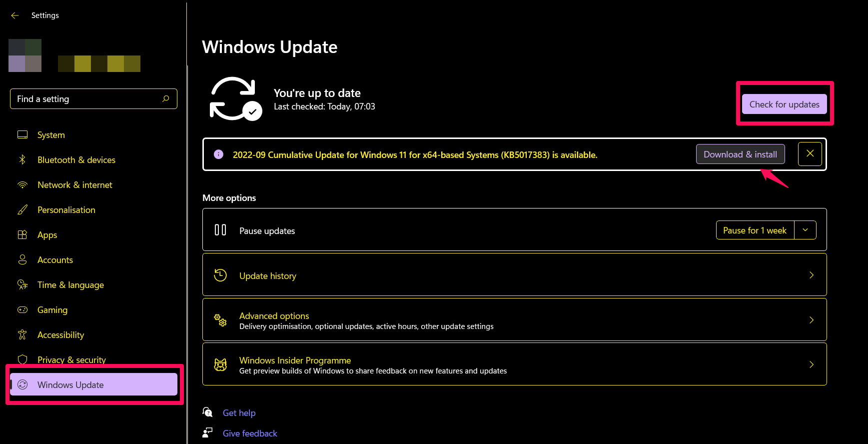Click the System monitor icon in sidebar
Screen dimensions: 868x444
22,134
